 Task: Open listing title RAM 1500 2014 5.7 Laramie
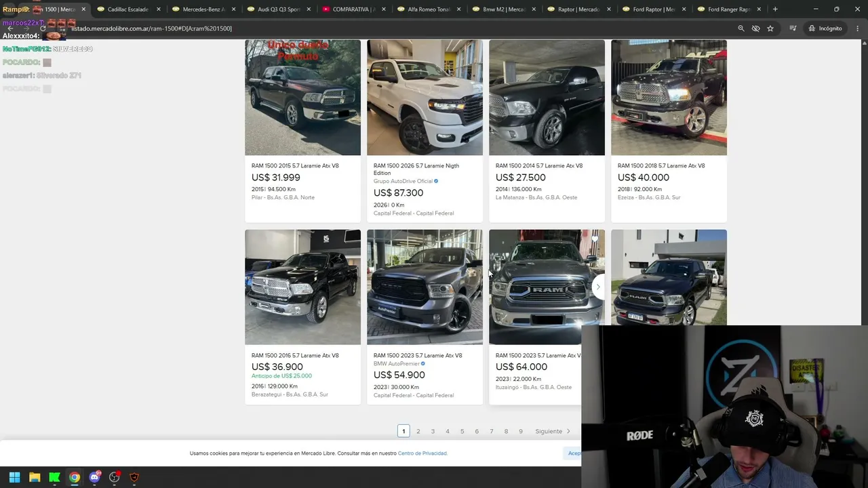click(x=539, y=166)
